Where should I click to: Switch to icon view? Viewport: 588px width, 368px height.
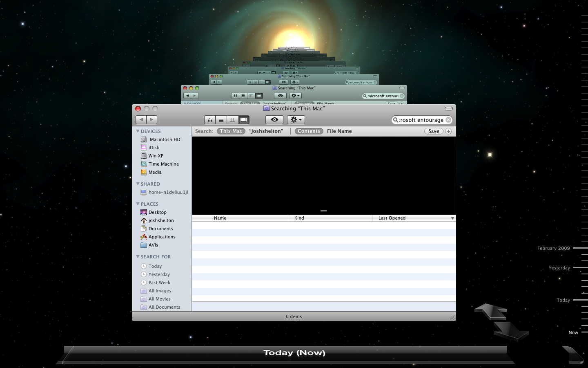tap(210, 120)
